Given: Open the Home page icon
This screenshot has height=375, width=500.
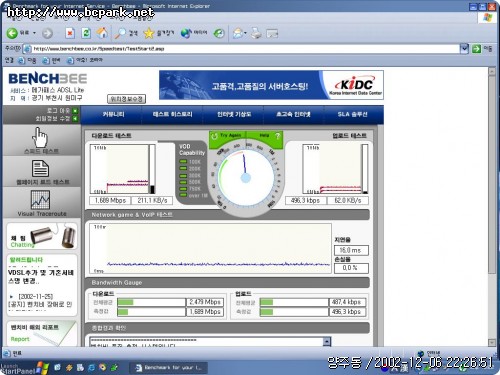Looking at the screenshot, I should 102,33.
